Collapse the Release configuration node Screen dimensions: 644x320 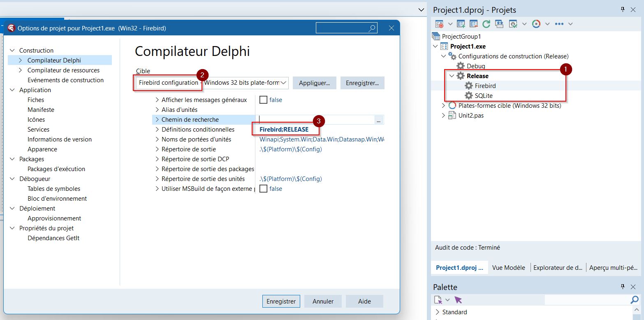452,76
